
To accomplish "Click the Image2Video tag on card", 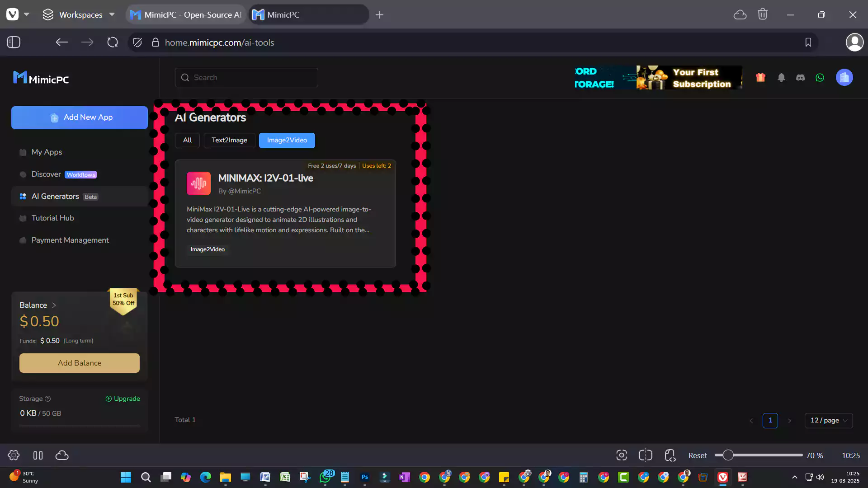I will click(208, 249).
